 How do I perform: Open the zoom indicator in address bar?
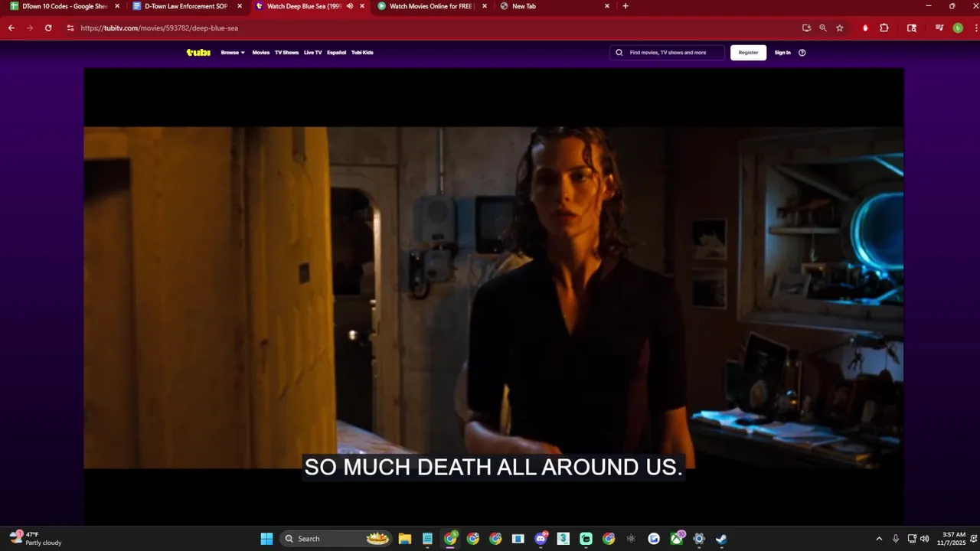(x=823, y=28)
